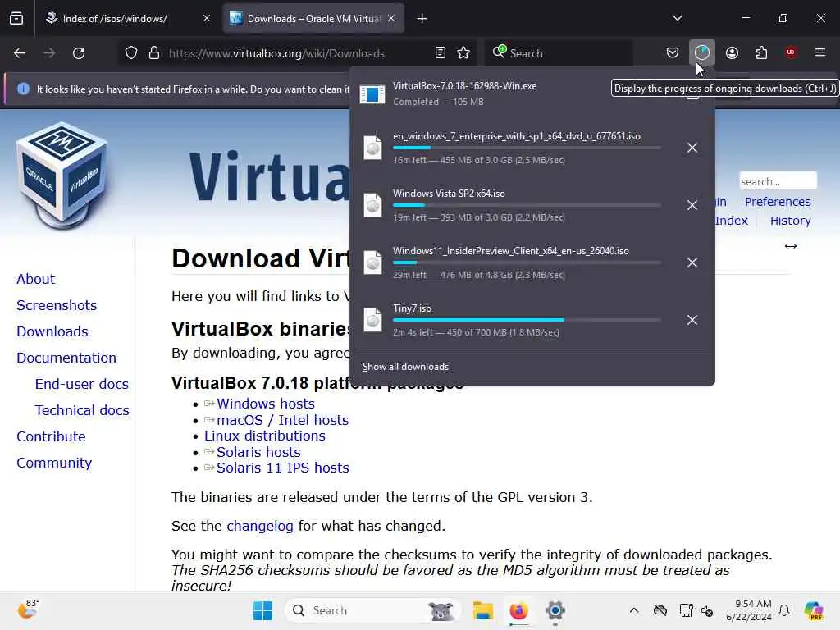Image resolution: width=840 pixels, height=630 pixels.
Task: Reload the current page
Action: tap(79, 53)
